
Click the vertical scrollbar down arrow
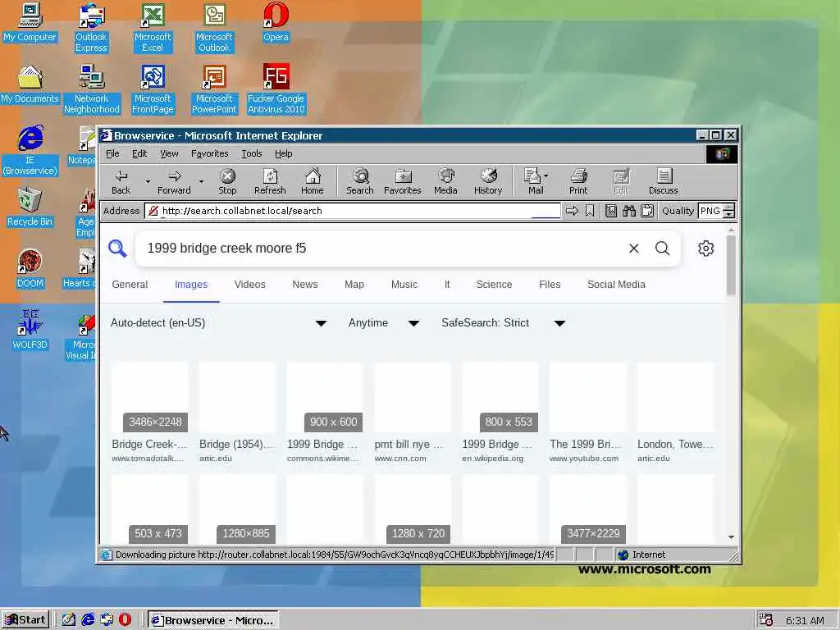tap(731, 537)
